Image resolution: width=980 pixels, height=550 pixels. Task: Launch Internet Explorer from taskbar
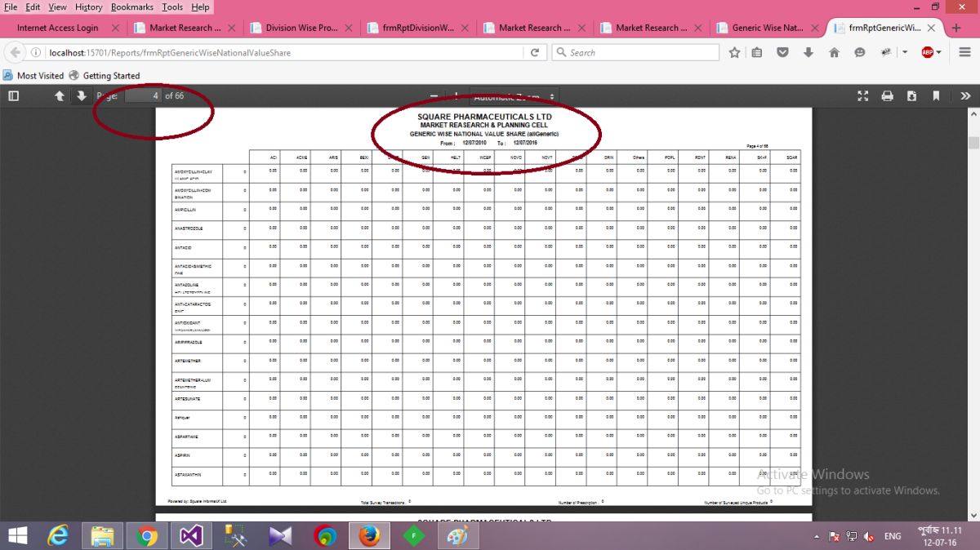59,536
